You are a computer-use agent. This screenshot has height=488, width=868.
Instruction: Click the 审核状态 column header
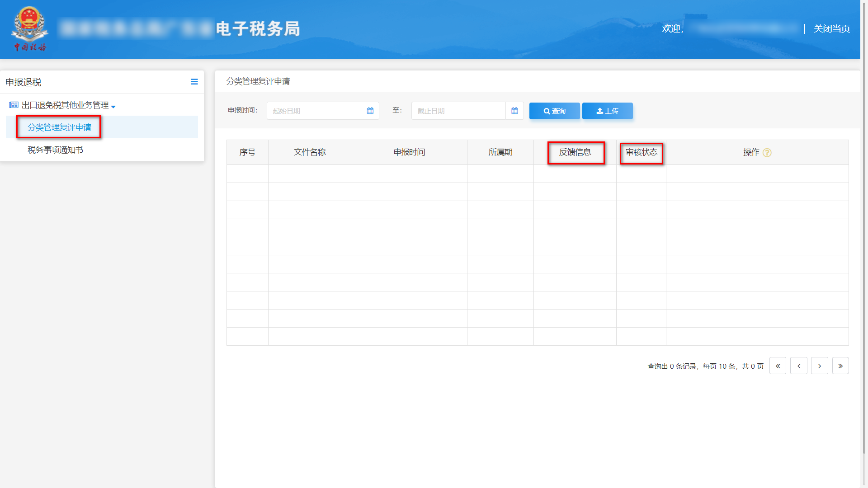(641, 152)
